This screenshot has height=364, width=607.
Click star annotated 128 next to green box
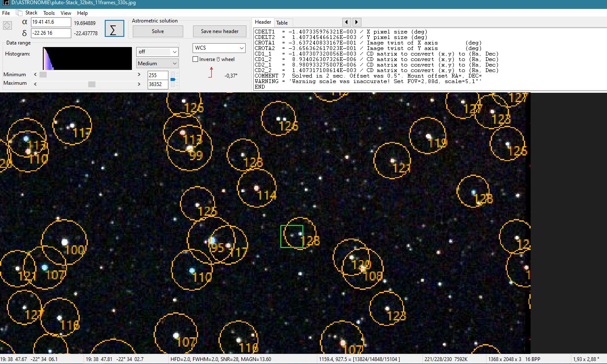point(300,233)
